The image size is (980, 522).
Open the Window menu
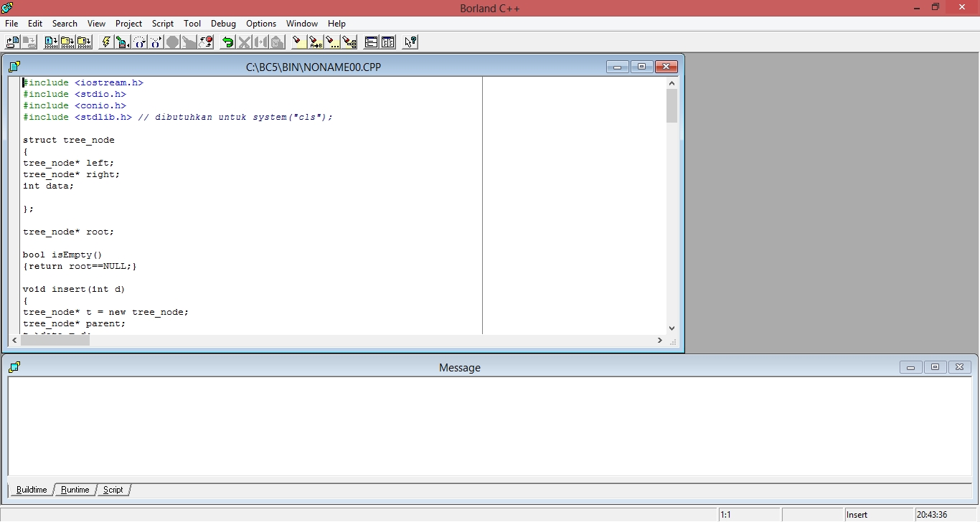(303, 24)
